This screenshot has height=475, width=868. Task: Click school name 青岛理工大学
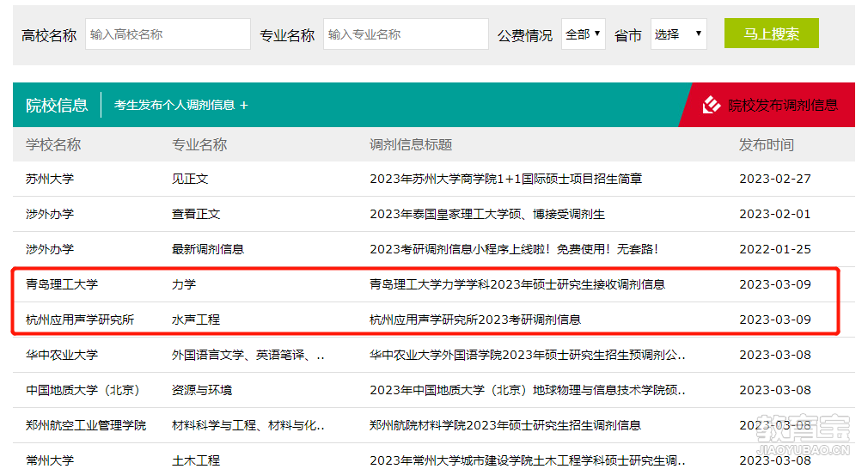tap(61, 285)
